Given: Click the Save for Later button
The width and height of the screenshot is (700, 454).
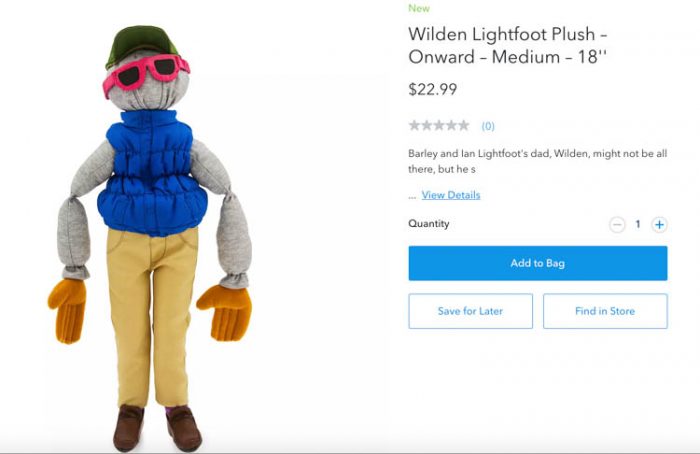Looking at the screenshot, I should pos(471,311).
